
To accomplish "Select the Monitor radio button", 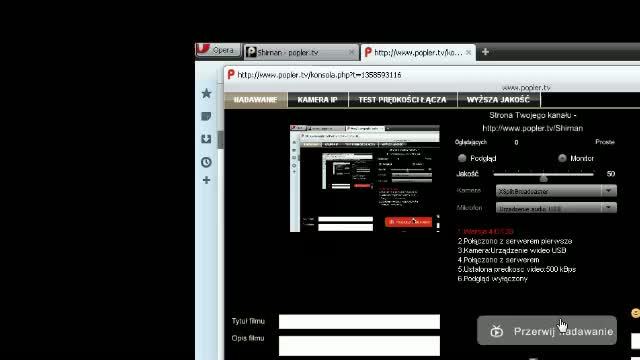I will (562, 158).
